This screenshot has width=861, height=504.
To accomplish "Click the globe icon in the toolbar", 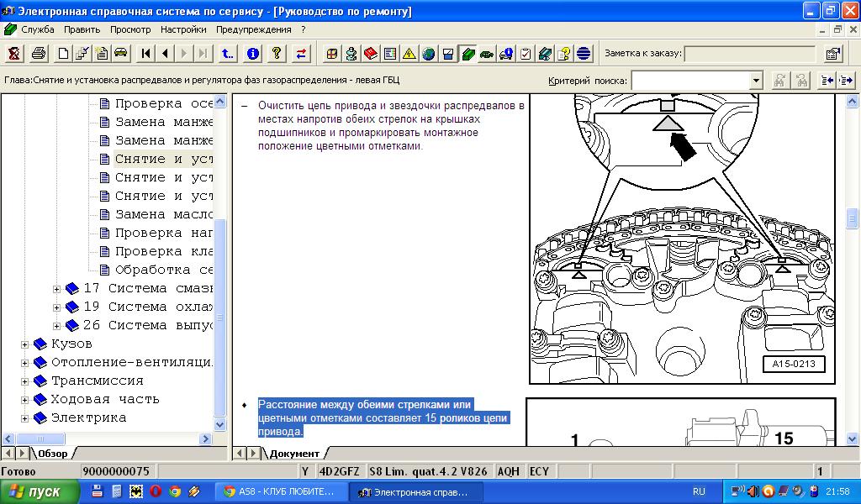I will [x=429, y=54].
